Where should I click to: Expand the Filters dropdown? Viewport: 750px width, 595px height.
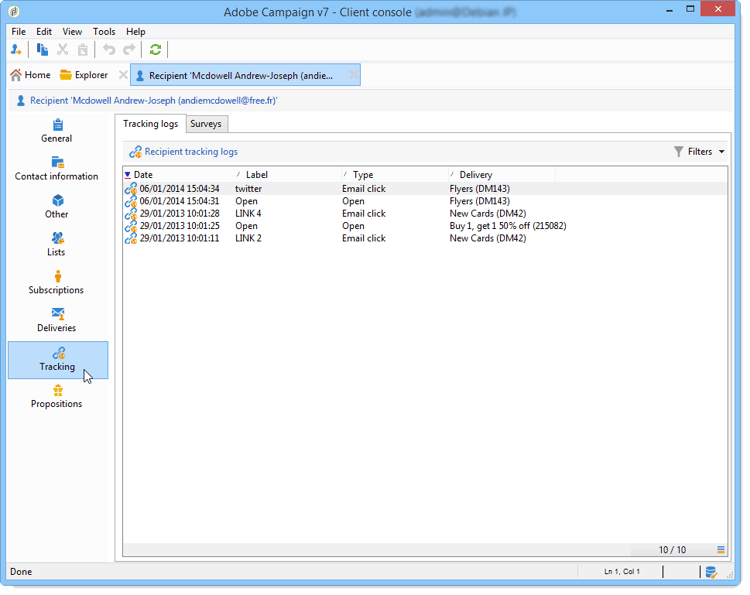(699, 152)
